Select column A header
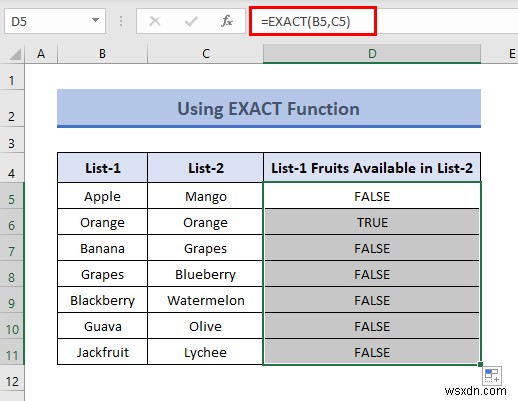This screenshot has height=401, width=518. pyautogui.click(x=41, y=54)
